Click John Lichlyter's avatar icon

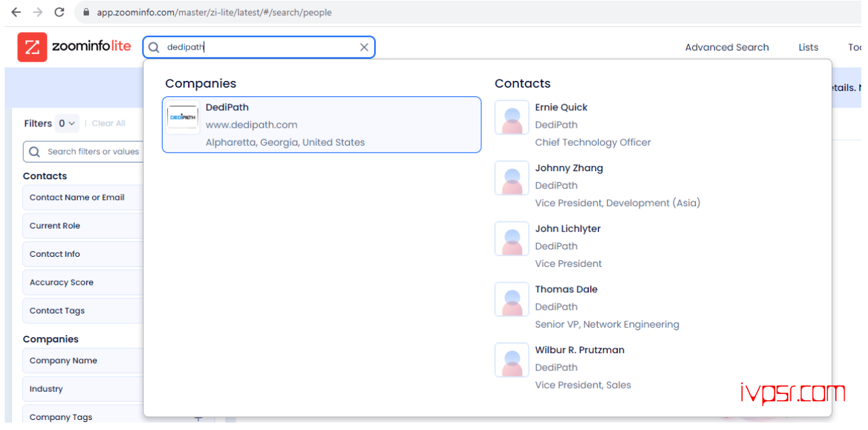512,239
